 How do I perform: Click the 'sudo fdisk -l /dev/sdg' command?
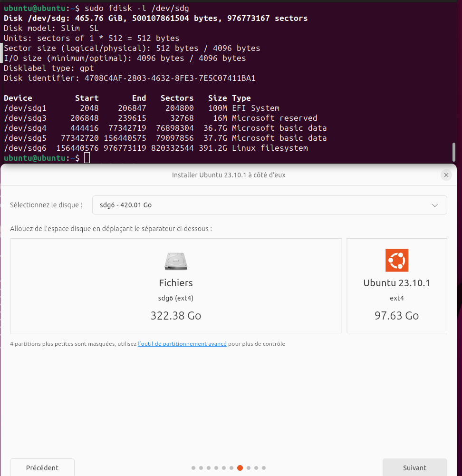137,8
